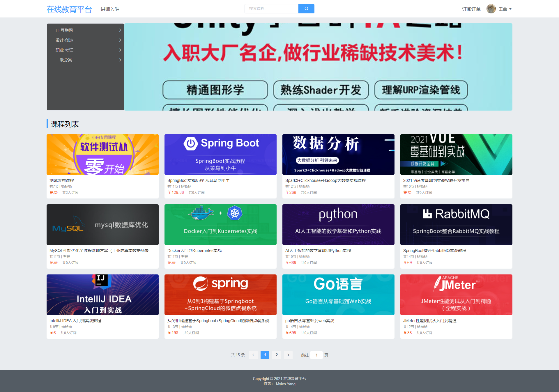Open 讲师入驻 in the top navigation

(x=110, y=9)
